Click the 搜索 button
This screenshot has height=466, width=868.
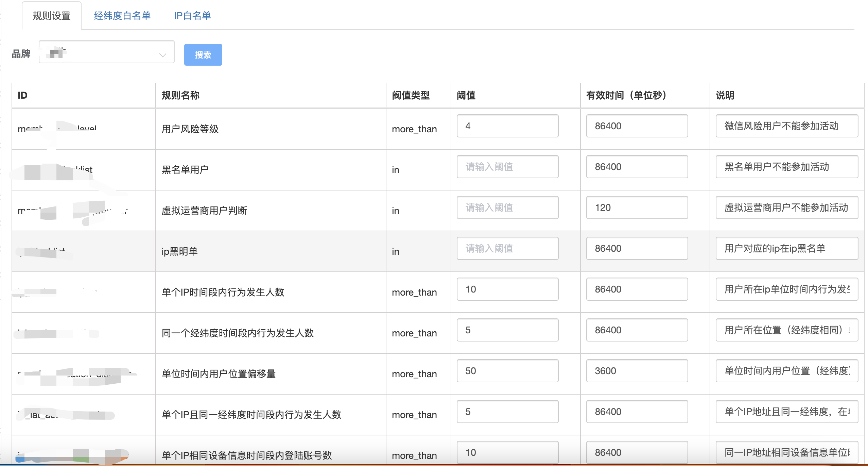click(203, 55)
